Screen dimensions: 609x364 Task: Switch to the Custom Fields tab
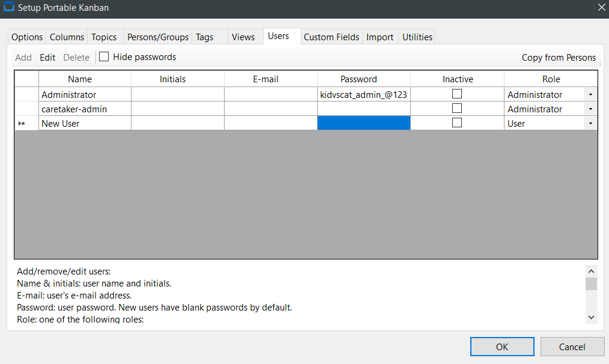point(332,37)
